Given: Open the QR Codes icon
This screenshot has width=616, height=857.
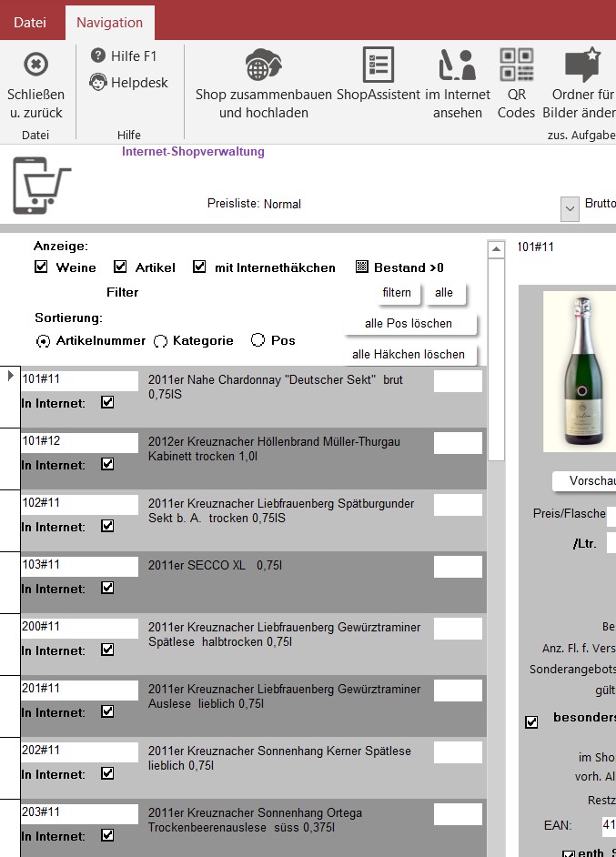Looking at the screenshot, I should (516, 66).
